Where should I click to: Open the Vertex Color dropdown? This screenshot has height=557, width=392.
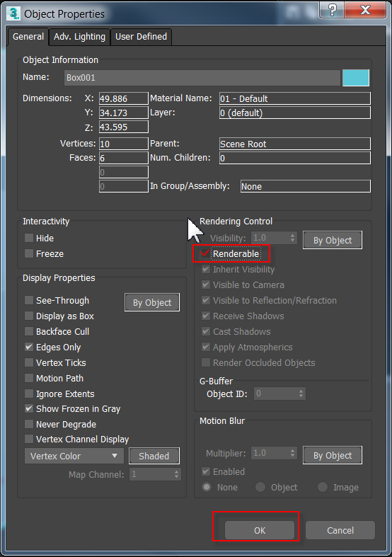click(74, 456)
